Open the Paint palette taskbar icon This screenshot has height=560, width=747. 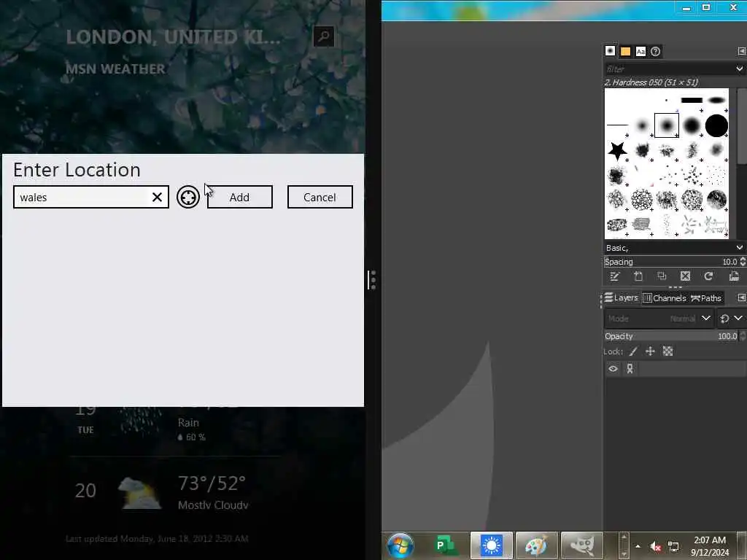pos(536,545)
